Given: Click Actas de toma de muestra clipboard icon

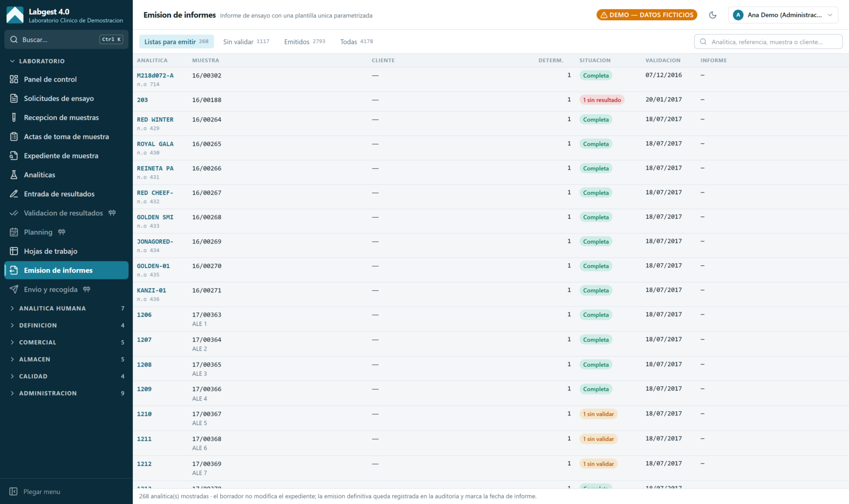Looking at the screenshot, I should (14, 136).
